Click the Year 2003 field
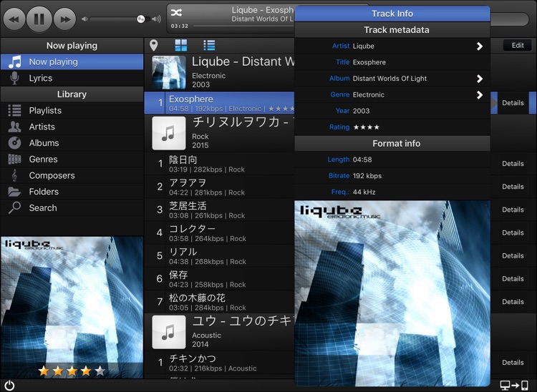 pyautogui.click(x=392, y=111)
